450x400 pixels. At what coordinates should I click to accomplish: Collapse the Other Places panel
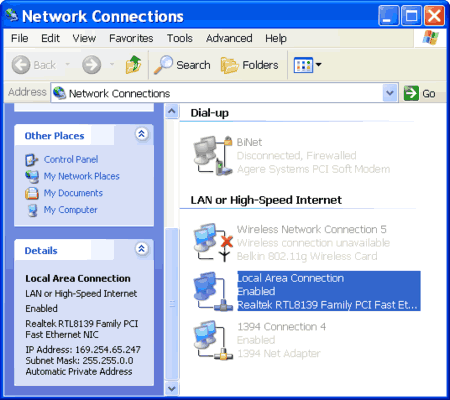click(142, 134)
